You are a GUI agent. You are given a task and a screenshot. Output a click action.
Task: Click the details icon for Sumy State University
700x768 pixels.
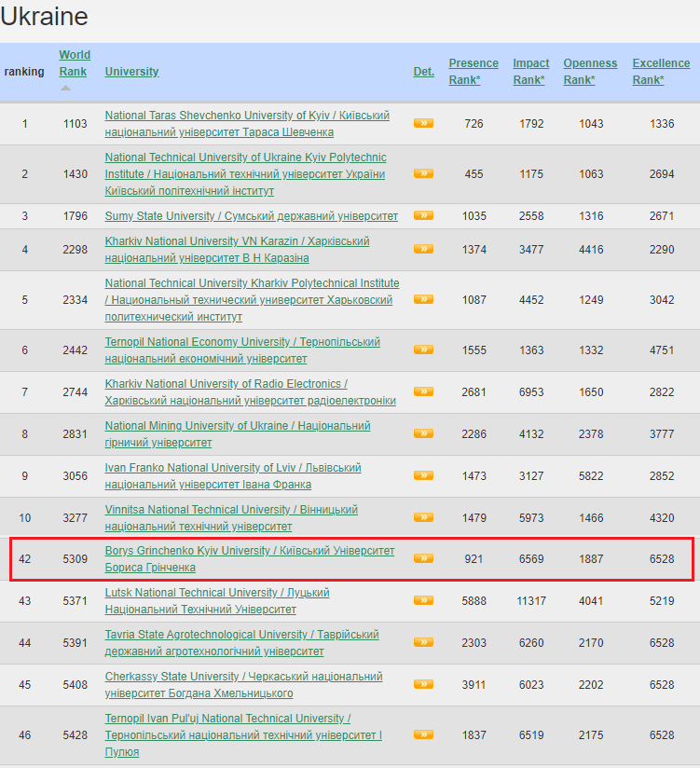pyautogui.click(x=423, y=215)
